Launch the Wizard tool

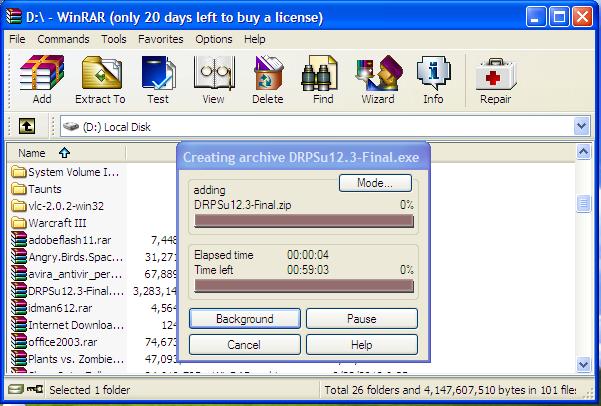379,73
